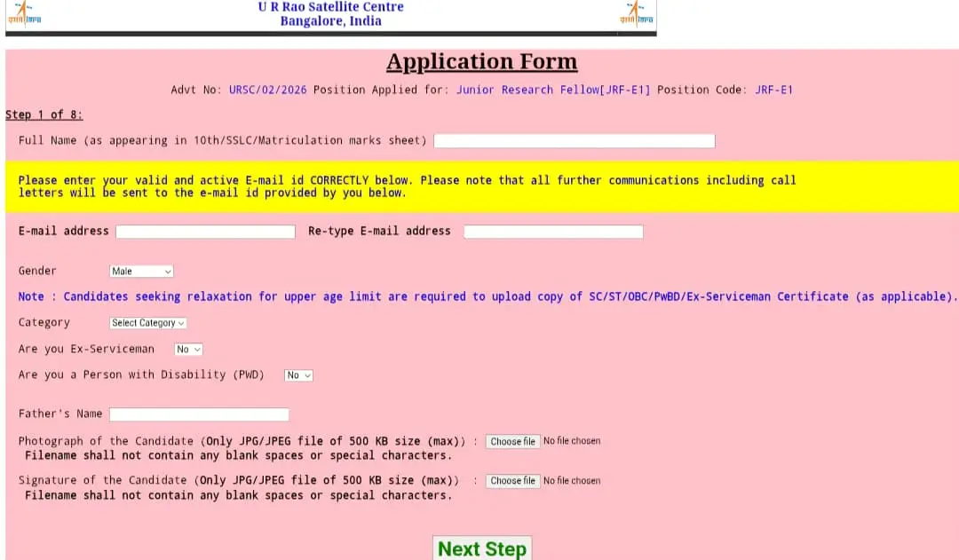Click the U R Rao Satellite Centre title
Viewport: 959px width, 560px height.
click(331, 7)
